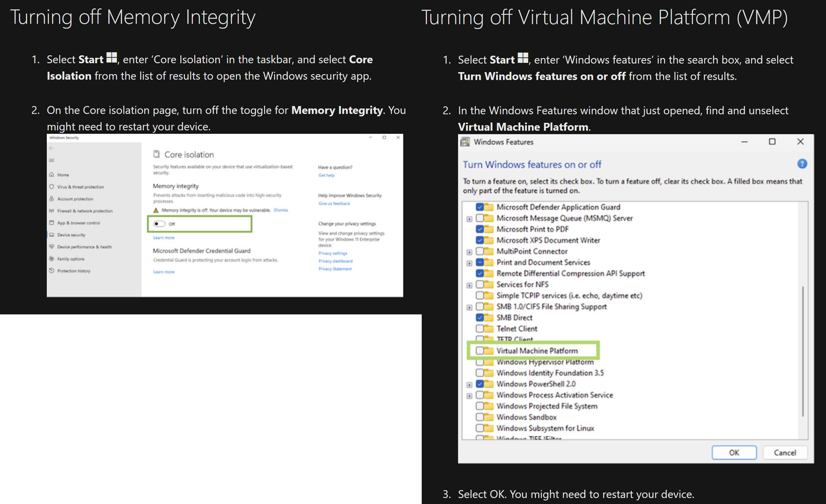Screen dimensions: 826x504
Task: Click the hamburger menu icon in sidebar
Action: pyautogui.click(x=51, y=160)
